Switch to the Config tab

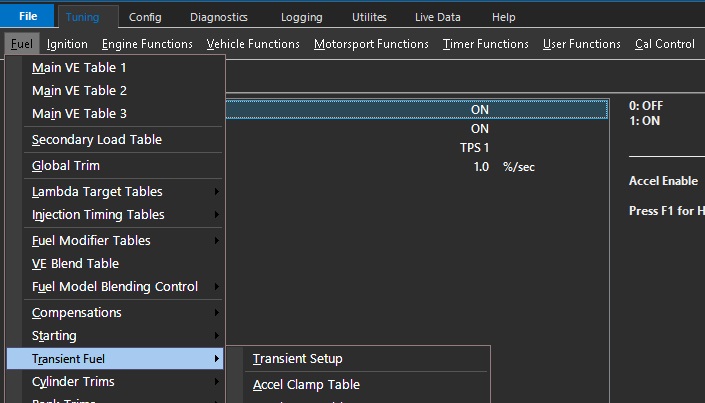click(x=145, y=17)
